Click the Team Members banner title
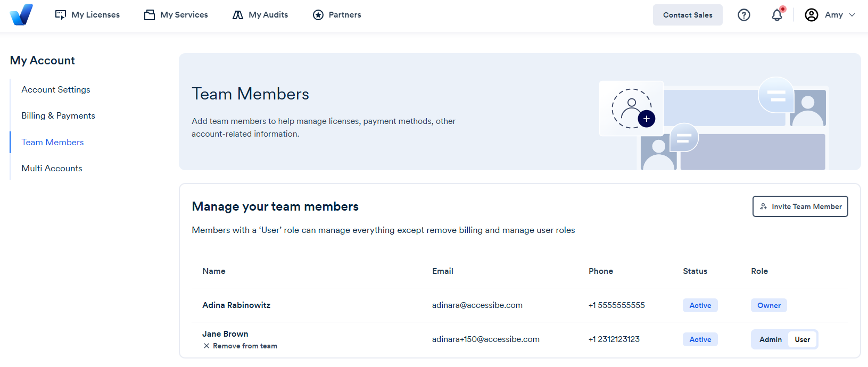Screen dimensions: 868x367 tap(250, 94)
